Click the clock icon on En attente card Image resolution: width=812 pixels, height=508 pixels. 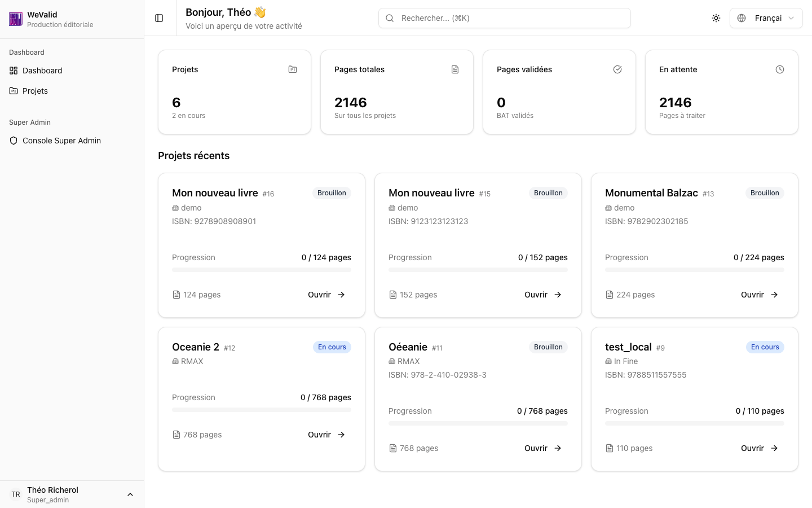point(779,69)
